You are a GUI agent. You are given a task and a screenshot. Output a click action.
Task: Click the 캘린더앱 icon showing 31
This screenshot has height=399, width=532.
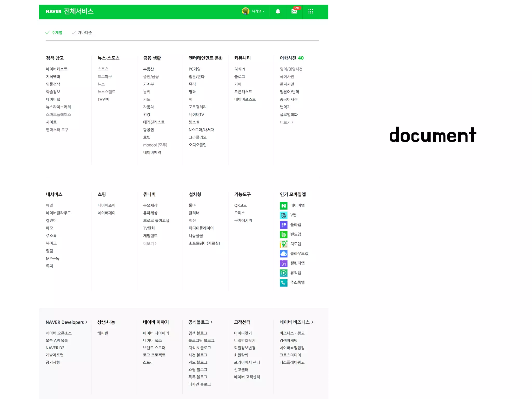[283, 263]
